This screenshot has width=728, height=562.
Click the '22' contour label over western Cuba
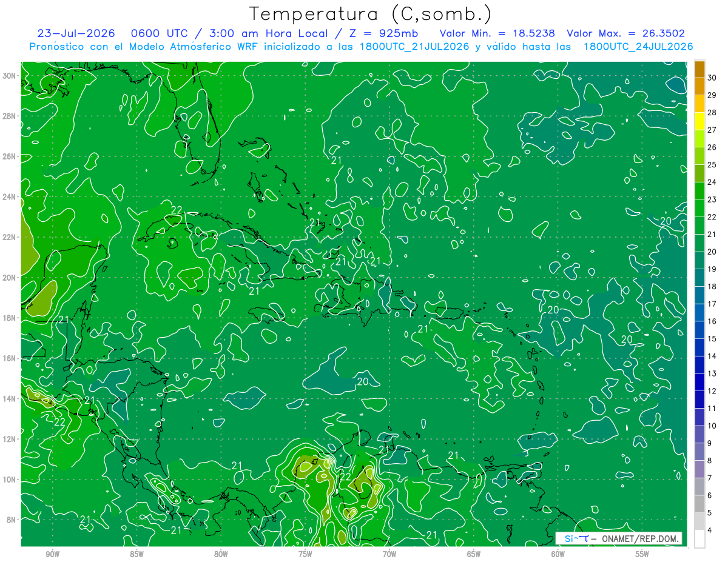(x=177, y=210)
